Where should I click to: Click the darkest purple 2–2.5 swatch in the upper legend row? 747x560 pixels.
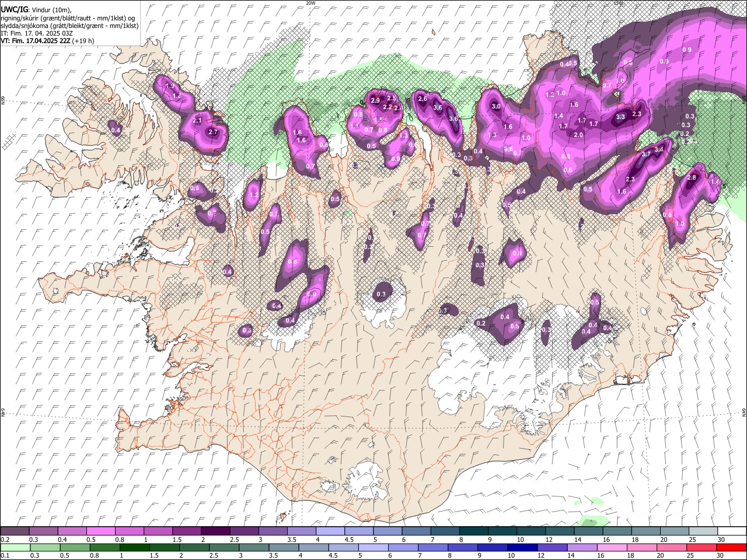216,531
